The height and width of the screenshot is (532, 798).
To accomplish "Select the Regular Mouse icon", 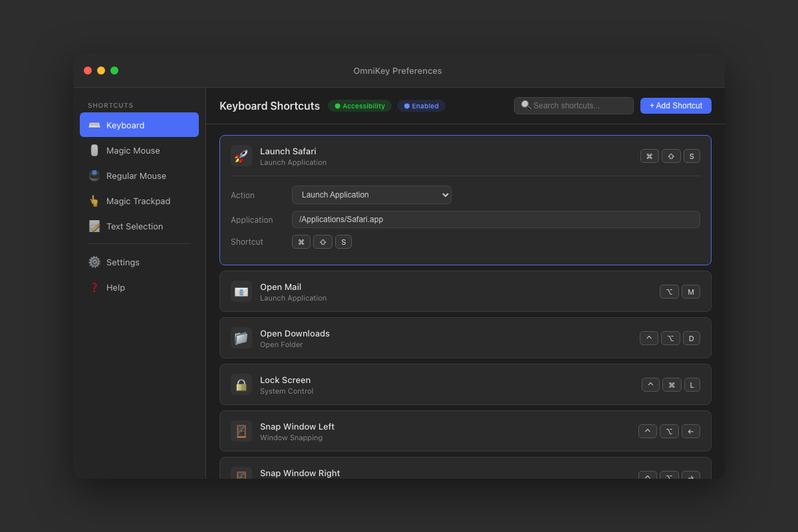I will click(94, 176).
